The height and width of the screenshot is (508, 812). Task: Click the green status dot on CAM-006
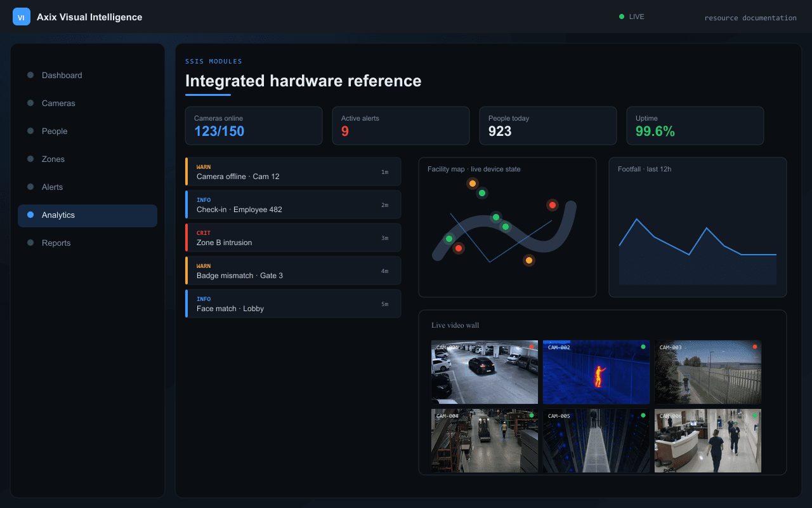(755, 415)
